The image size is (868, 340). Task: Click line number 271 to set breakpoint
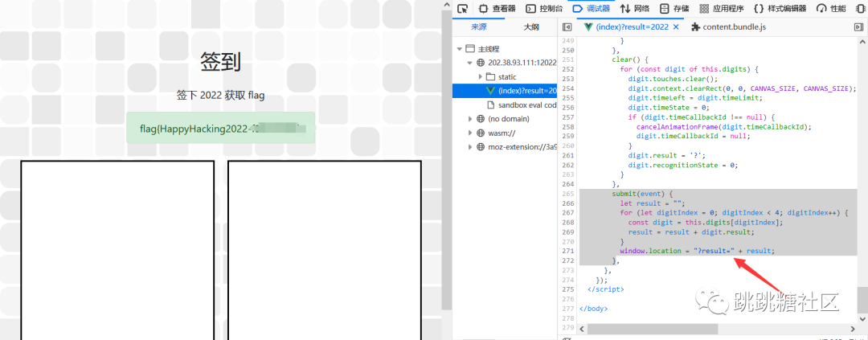pos(569,251)
